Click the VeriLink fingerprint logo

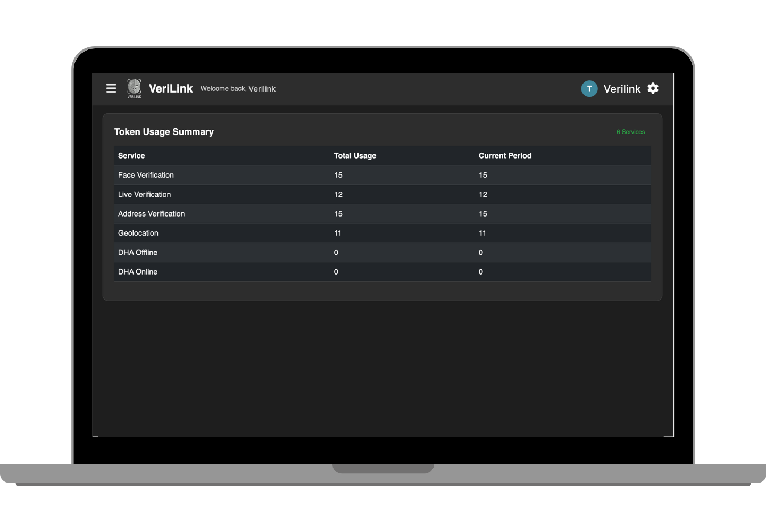[x=134, y=88]
